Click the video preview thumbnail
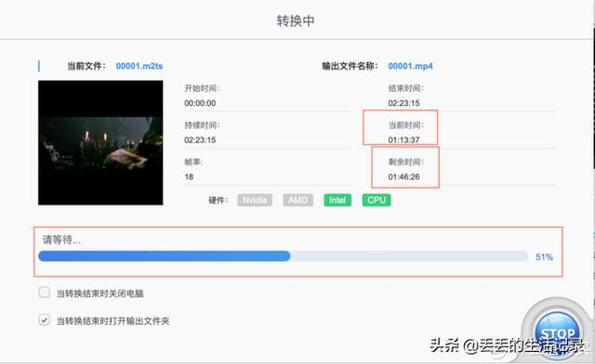The height and width of the screenshot is (364, 595). 100,143
